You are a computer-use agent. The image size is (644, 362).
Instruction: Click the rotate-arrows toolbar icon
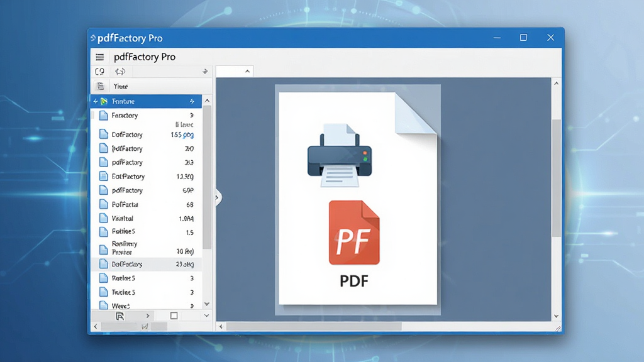[120, 72]
